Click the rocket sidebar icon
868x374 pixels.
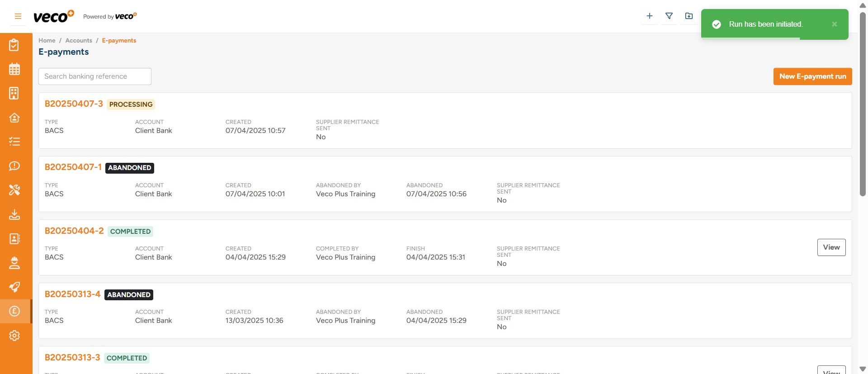tap(14, 287)
